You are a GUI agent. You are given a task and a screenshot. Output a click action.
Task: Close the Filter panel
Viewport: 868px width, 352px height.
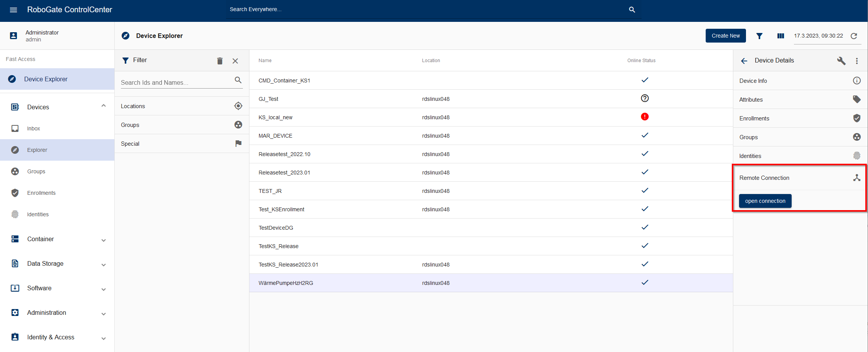(235, 61)
